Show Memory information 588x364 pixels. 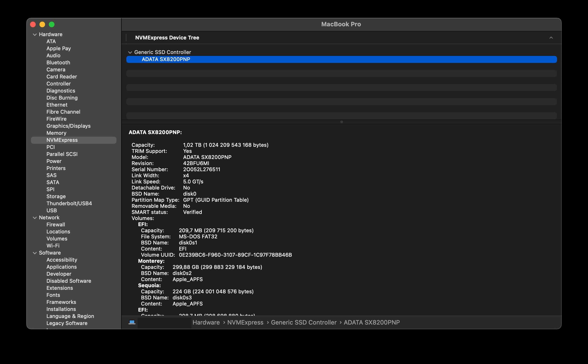[x=56, y=133]
